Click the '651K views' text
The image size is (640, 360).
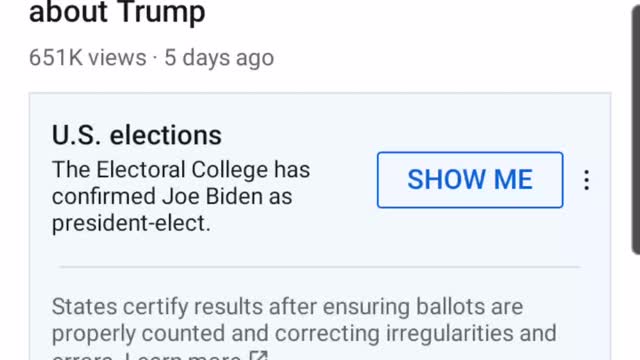(88, 58)
